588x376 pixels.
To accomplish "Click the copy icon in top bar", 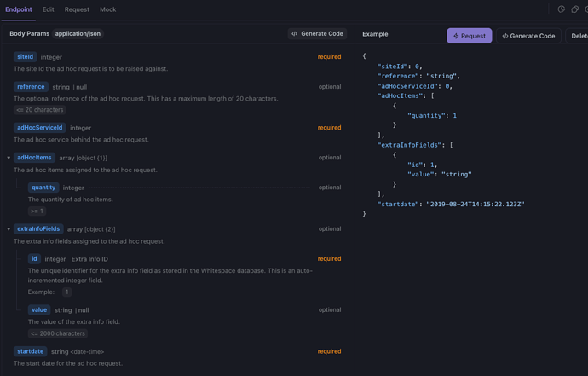I will (x=575, y=9).
